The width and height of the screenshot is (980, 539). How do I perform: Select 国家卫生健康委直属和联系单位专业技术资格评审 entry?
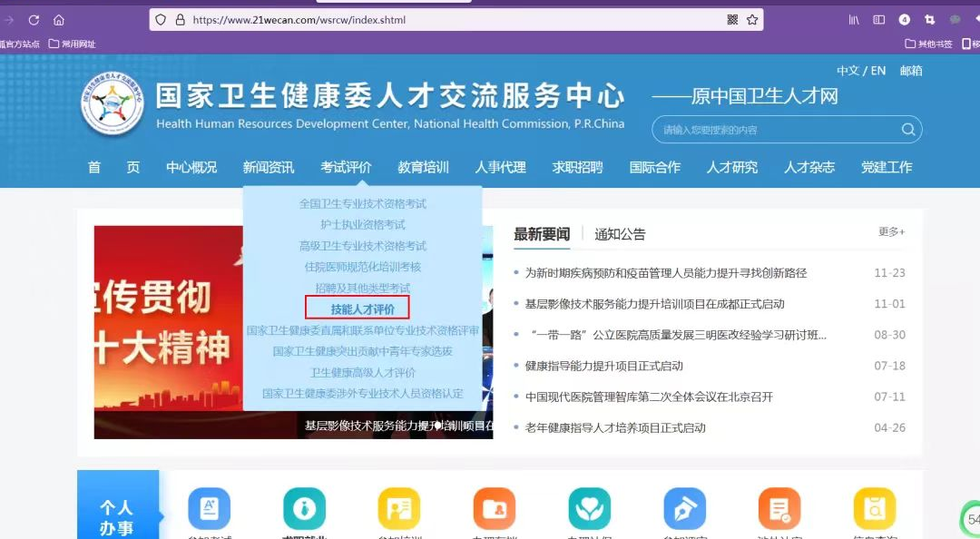[x=362, y=330]
